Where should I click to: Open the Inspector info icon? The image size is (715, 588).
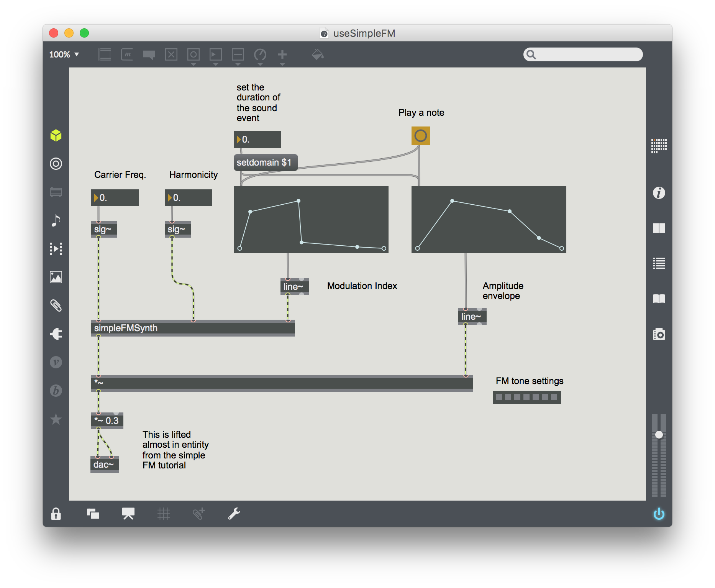tap(659, 193)
